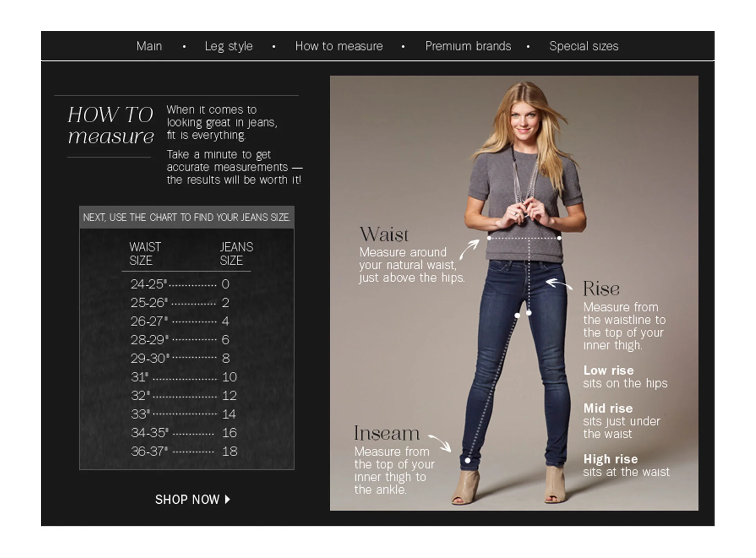Select the 24-25" waist size row

[180, 284]
